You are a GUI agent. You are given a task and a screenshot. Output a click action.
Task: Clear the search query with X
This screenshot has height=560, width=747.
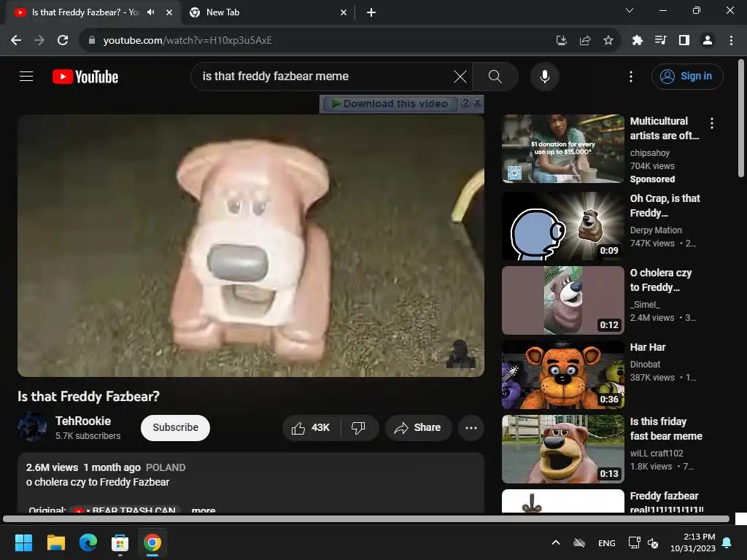(460, 76)
